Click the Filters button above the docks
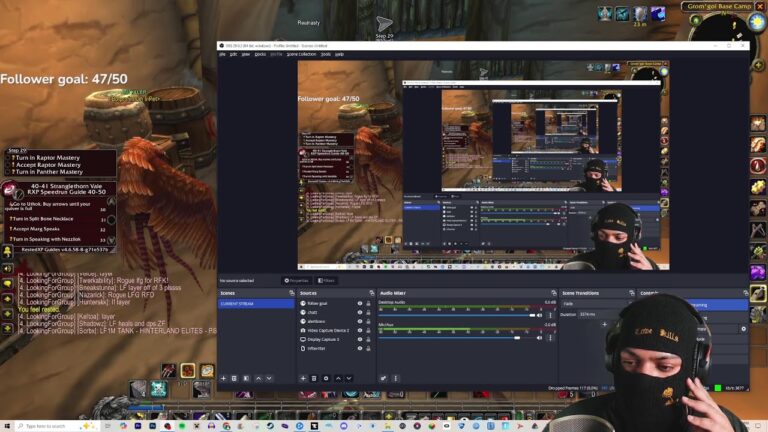This screenshot has width=768, height=432. (x=326, y=281)
